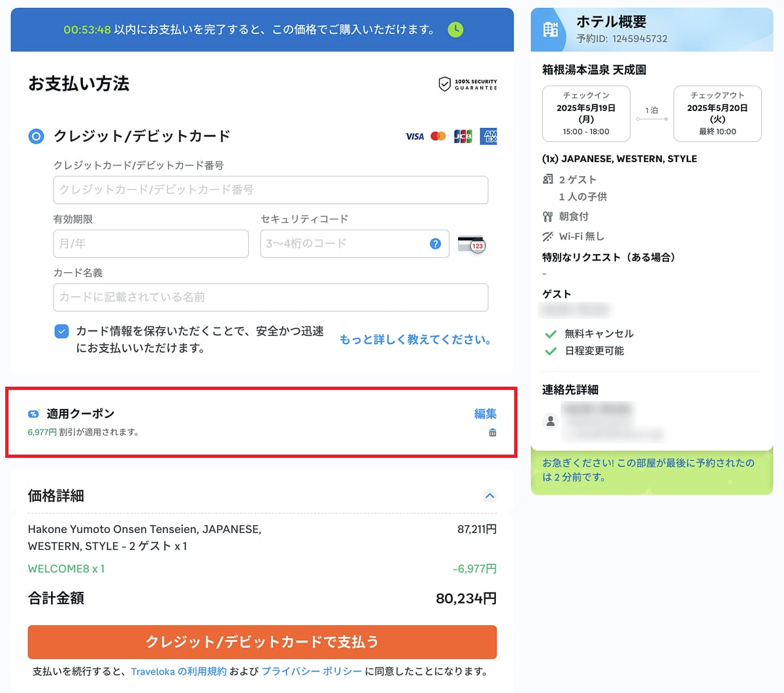Open the プライバシー ポリシー link
This screenshot has height=693, width=784.
[312, 671]
